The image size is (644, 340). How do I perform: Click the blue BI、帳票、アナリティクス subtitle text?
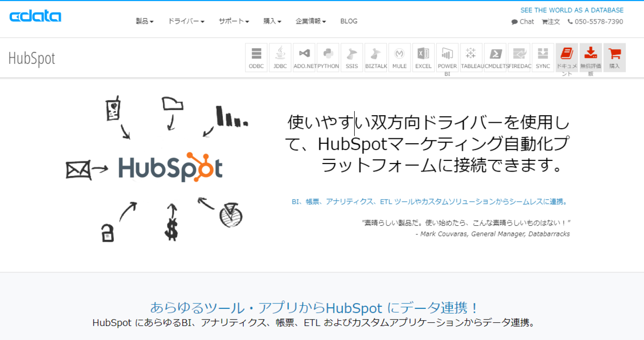coord(430,202)
